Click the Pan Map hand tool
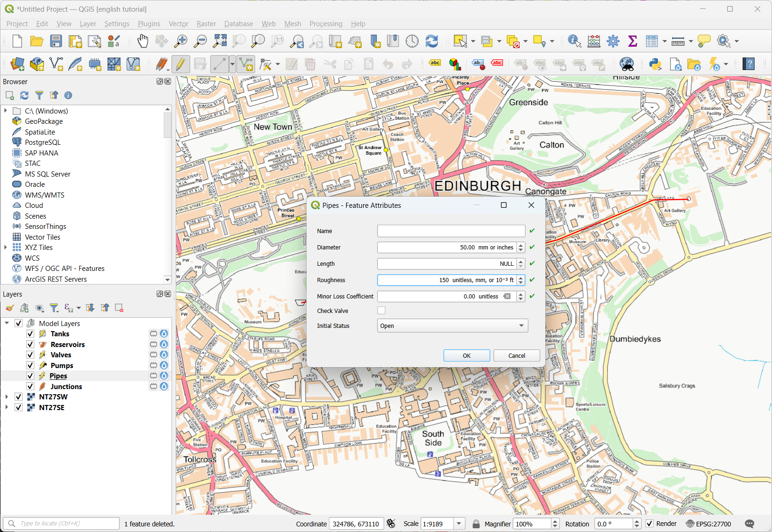The height and width of the screenshot is (532, 772). pyautogui.click(x=143, y=41)
